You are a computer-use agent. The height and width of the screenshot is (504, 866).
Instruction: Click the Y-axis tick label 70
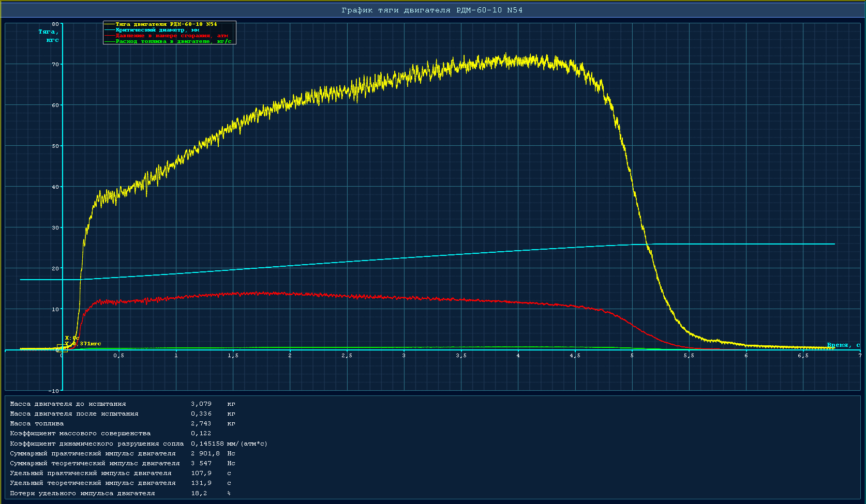56,65
